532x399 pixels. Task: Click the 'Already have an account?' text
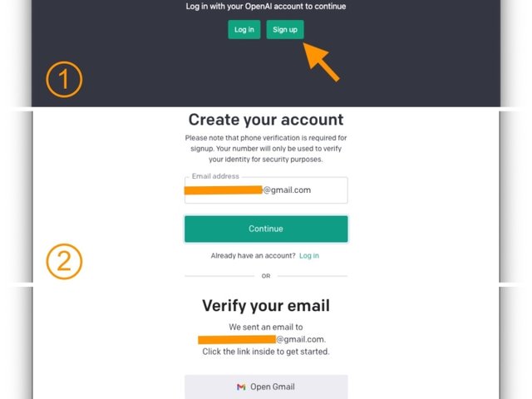pos(254,255)
